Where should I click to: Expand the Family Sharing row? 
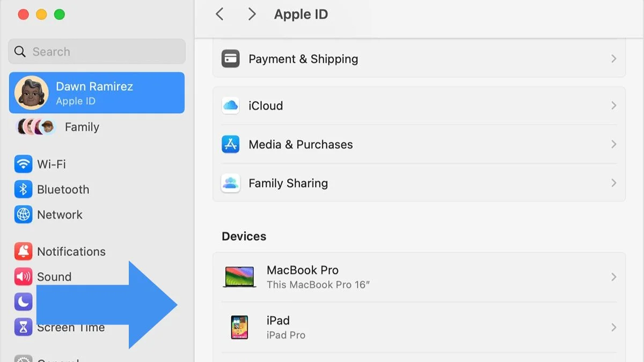tap(419, 183)
